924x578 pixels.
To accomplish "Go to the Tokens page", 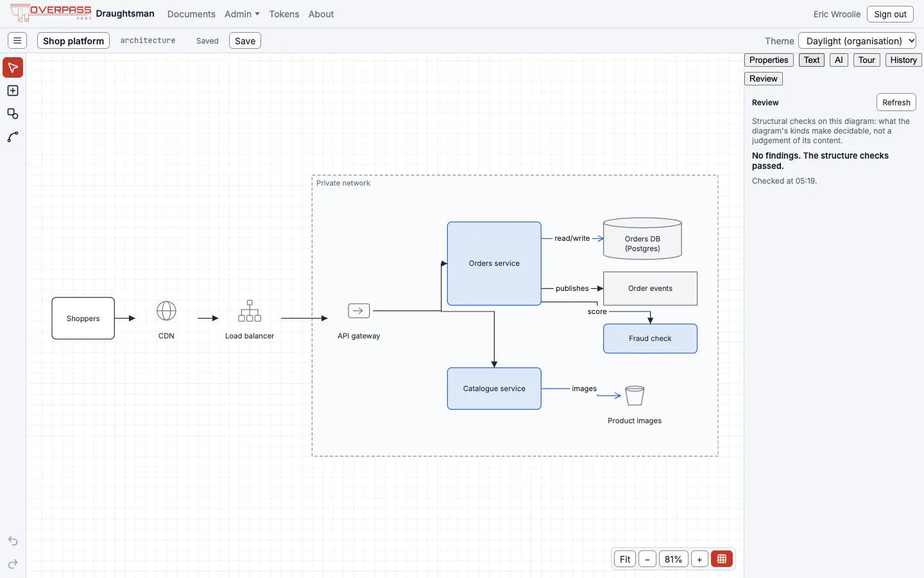I will pyautogui.click(x=284, y=14).
